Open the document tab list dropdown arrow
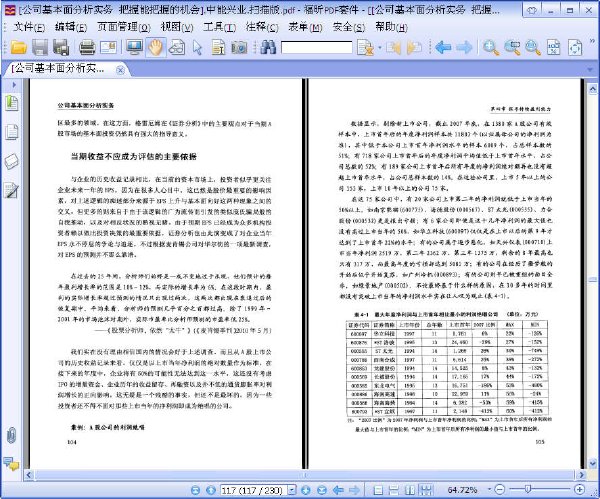The width and height of the screenshot is (600, 499). click(x=590, y=70)
